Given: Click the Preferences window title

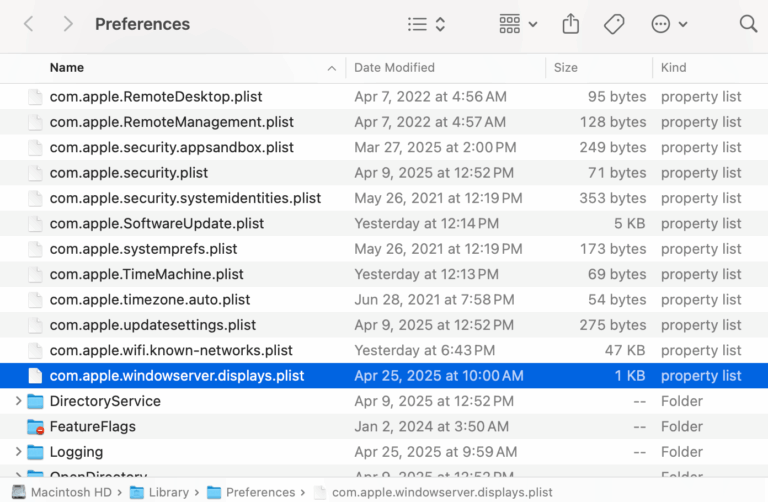Looking at the screenshot, I should pyautogui.click(x=143, y=24).
